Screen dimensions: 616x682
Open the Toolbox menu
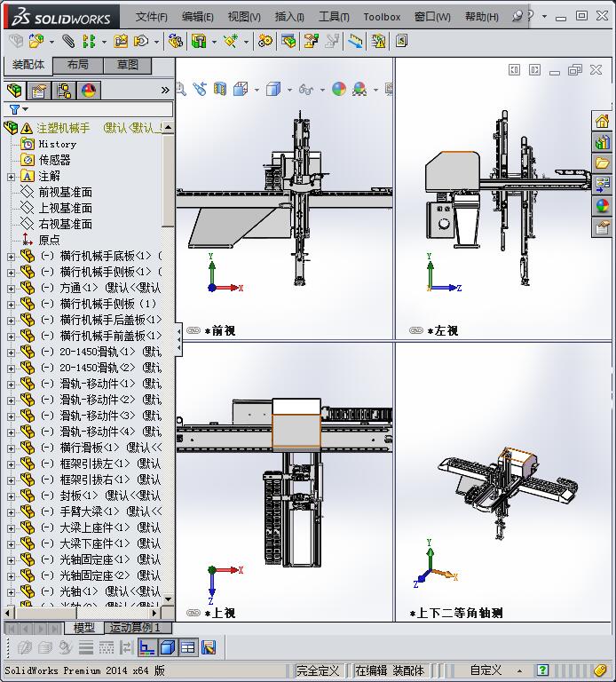point(382,17)
